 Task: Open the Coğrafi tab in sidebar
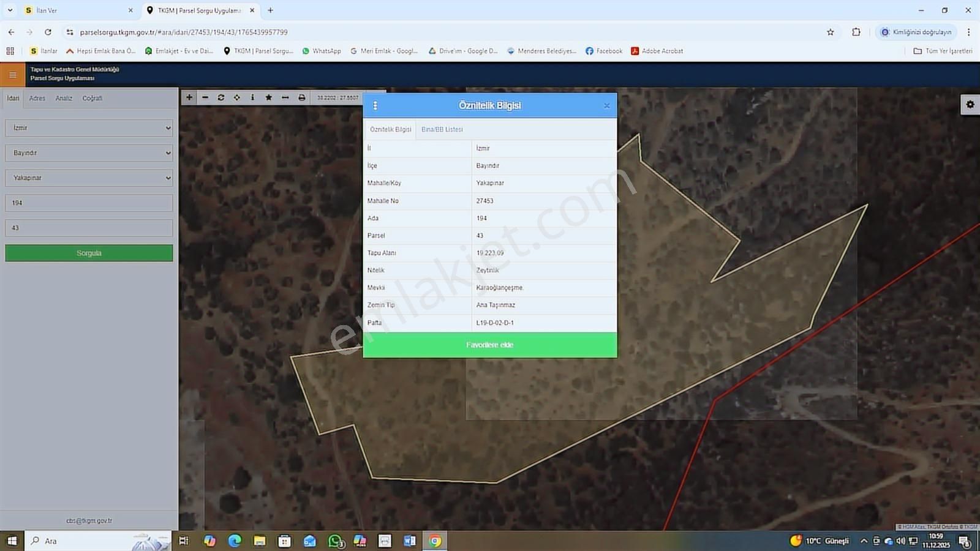click(92, 99)
